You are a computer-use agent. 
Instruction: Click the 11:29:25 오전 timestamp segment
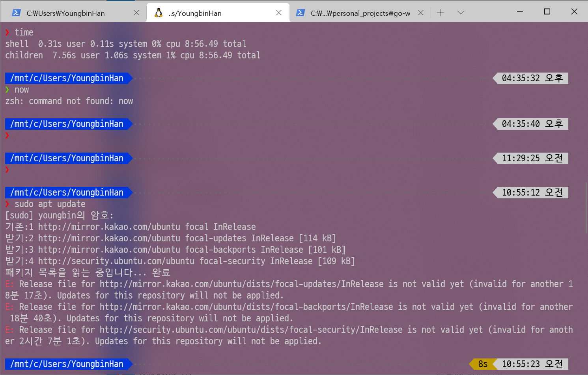point(532,159)
